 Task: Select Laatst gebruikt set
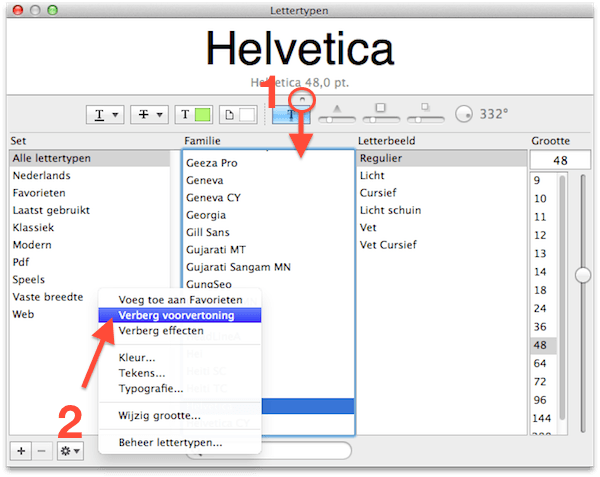click(x=90, y=210)
